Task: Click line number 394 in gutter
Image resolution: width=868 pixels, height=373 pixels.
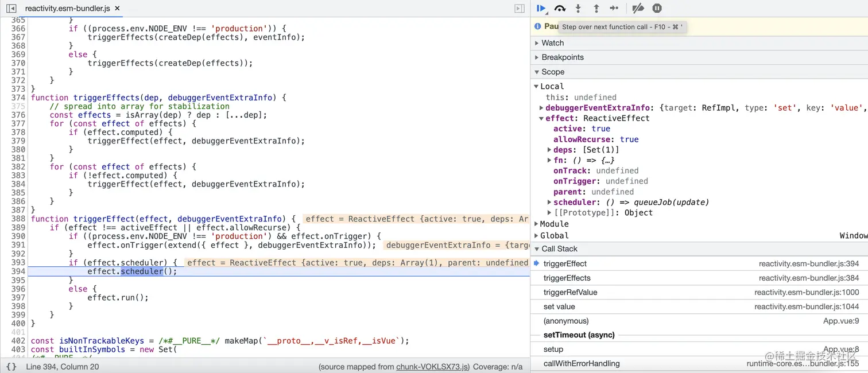Action: [18, 271]
